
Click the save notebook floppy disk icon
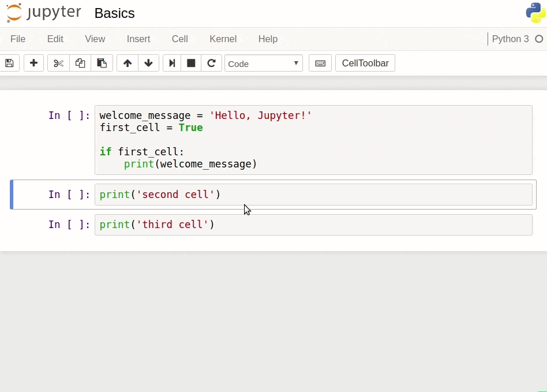pyautogui.click(x=9, y=64)
